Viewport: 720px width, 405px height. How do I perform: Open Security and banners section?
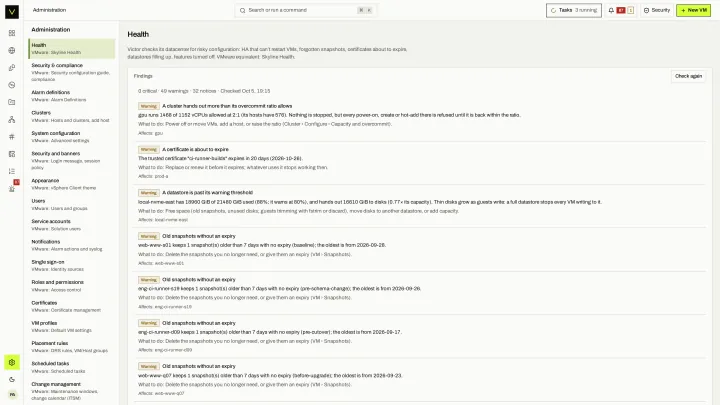pyautogui.click(x=72, y=160)
